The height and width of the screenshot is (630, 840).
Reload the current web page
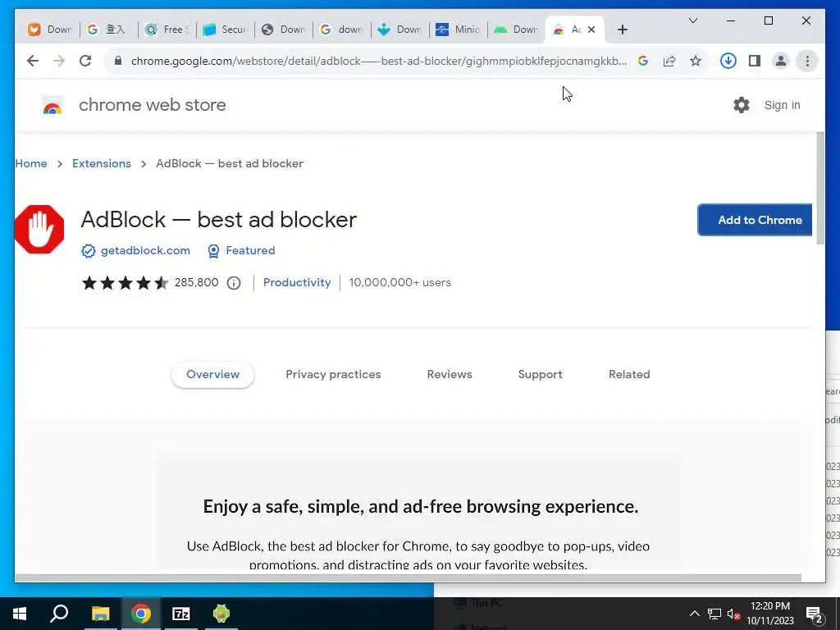(85, 61)
